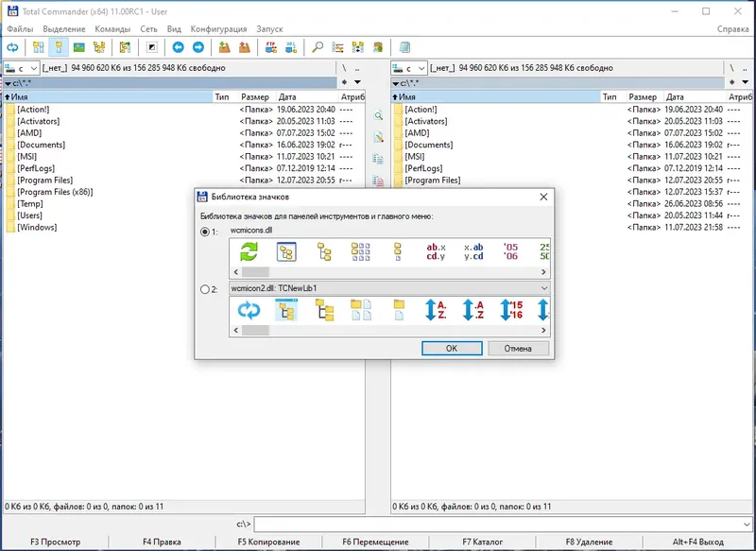Click the F5 Копирование button
The height and width of the screenshot is (551, 756).
click(268, 542)
